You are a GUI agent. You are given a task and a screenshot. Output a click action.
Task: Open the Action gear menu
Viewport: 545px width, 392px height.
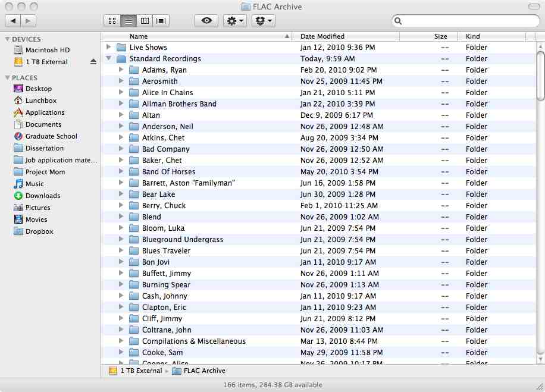234,20
